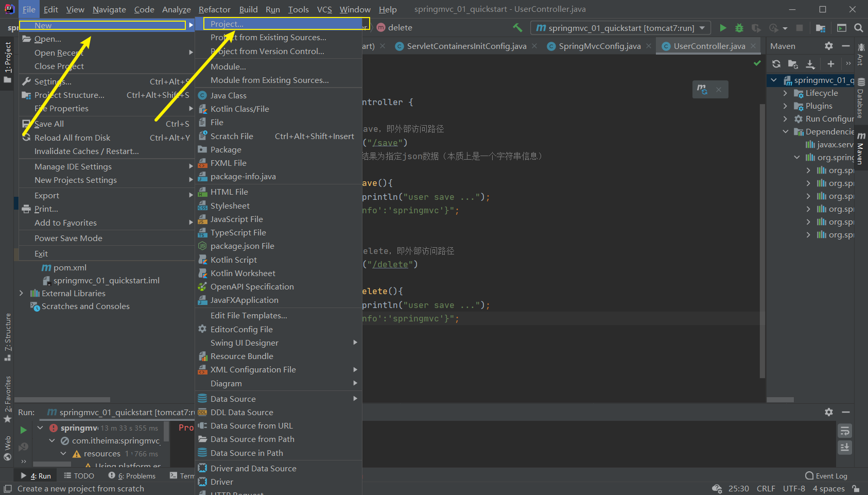
Task: Expand Run Configurations node in Maven
Action: click(785, 119)
